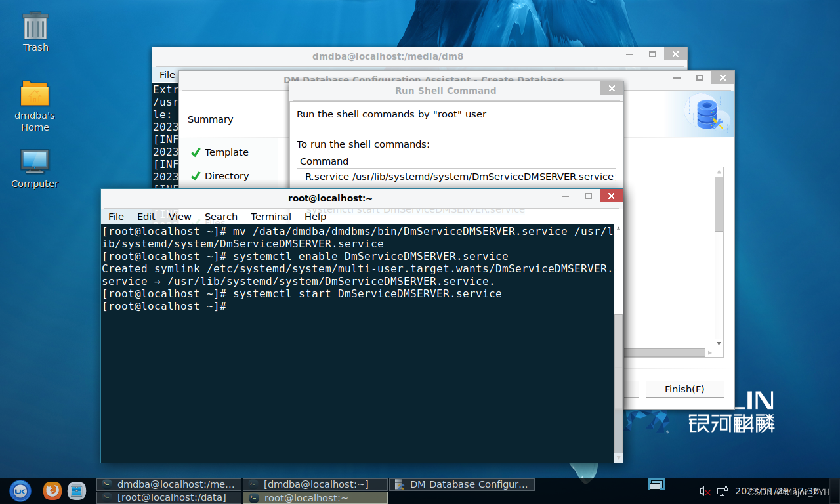Viewport: 840px width, 504px height.
Task: Open the Search menu in root terminal
Action: [x=220, y=217]
